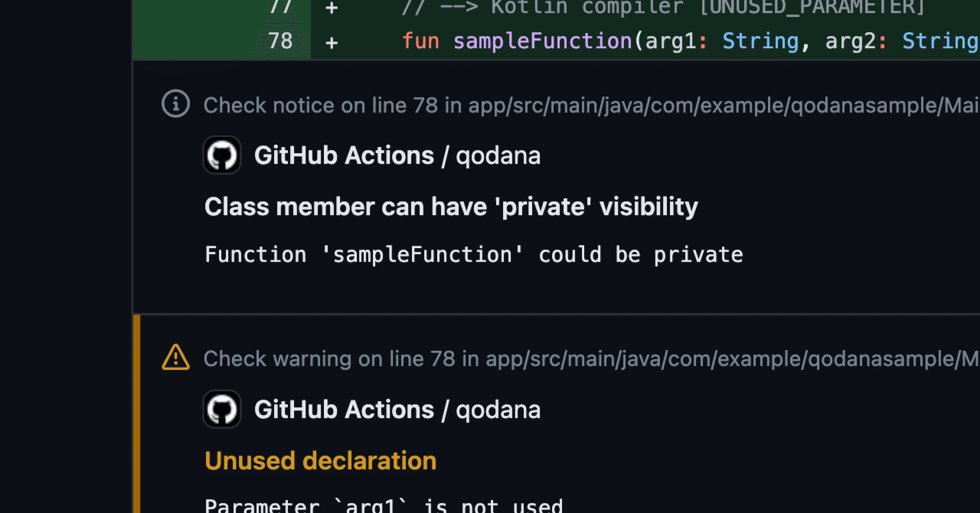
Task: Open the 'GitHub Actions / qodana' warning link
Action: pyautogui.click(x=397, y=409)
